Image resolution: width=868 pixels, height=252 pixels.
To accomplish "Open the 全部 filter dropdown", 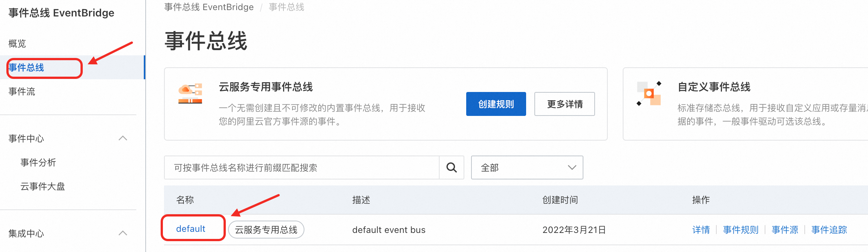I will [x=527, y=168].
